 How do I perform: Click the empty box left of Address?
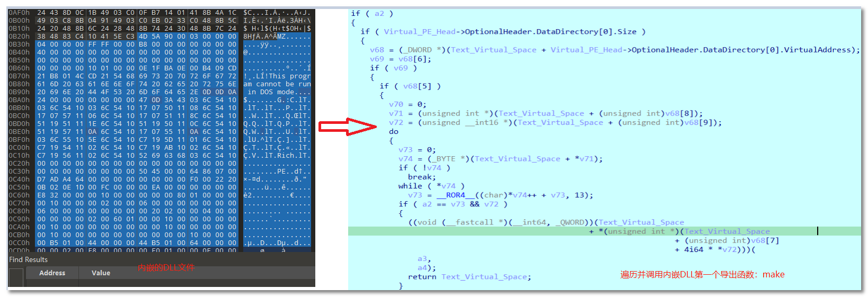click(x=16, y=277)
